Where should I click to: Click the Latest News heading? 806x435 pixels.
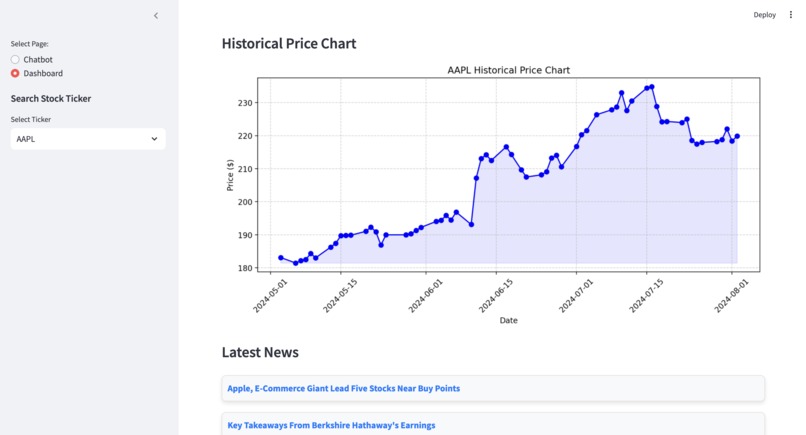pos(260,352)
